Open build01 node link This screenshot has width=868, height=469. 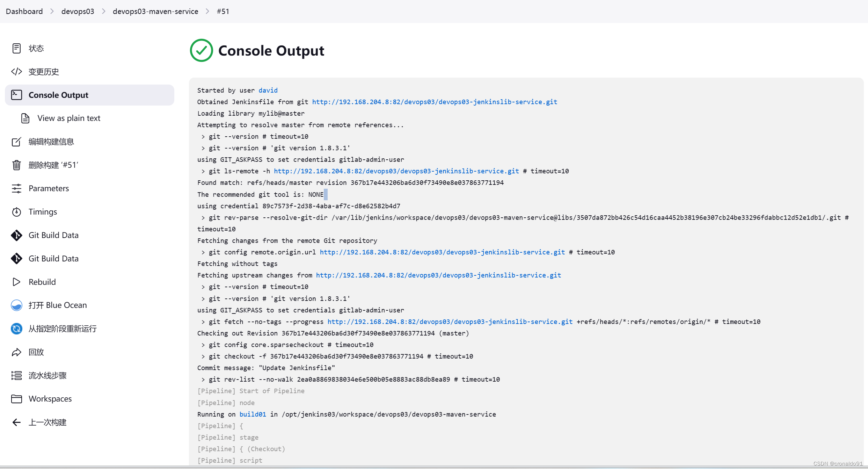[x=253, y=414]
